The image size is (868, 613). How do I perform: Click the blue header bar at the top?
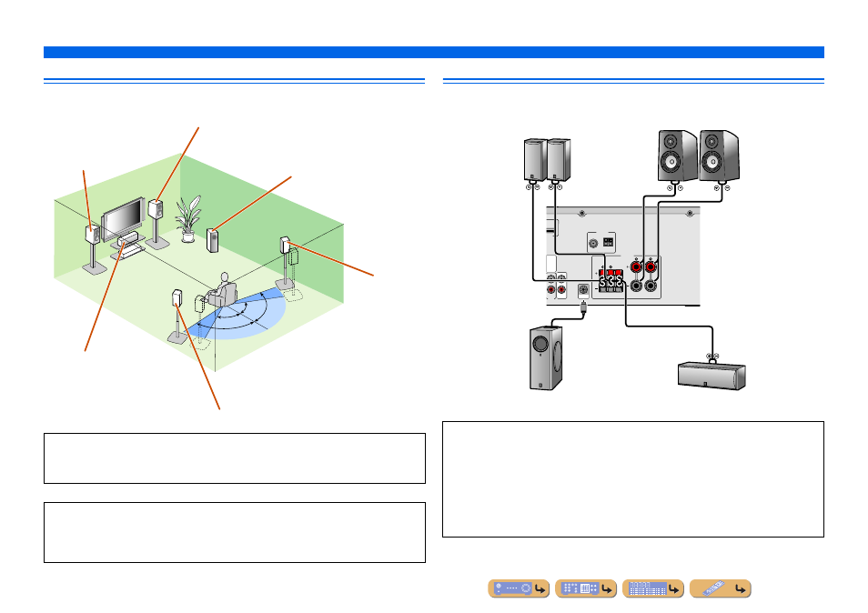pyautogui.click(x=433, y=52)
